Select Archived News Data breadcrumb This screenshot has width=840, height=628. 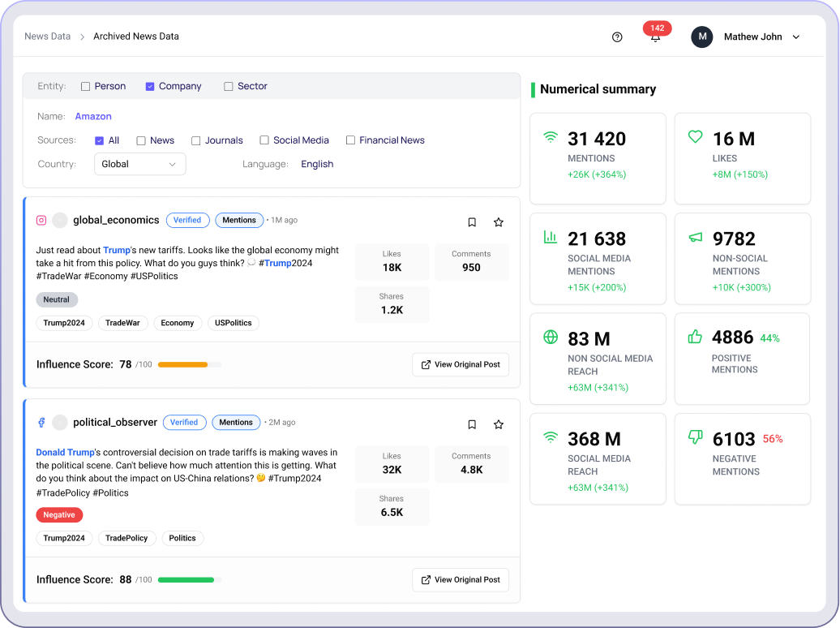click(136, 37)
